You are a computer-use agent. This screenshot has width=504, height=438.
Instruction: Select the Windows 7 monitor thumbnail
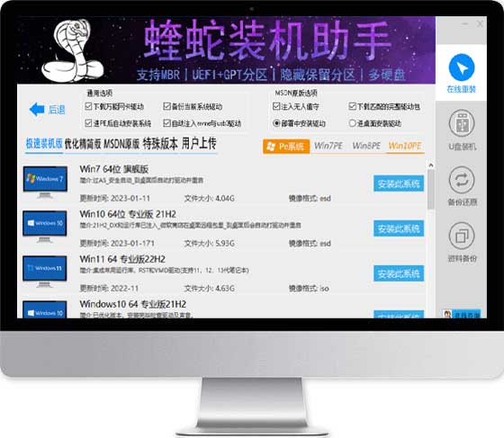coord(45,182)
